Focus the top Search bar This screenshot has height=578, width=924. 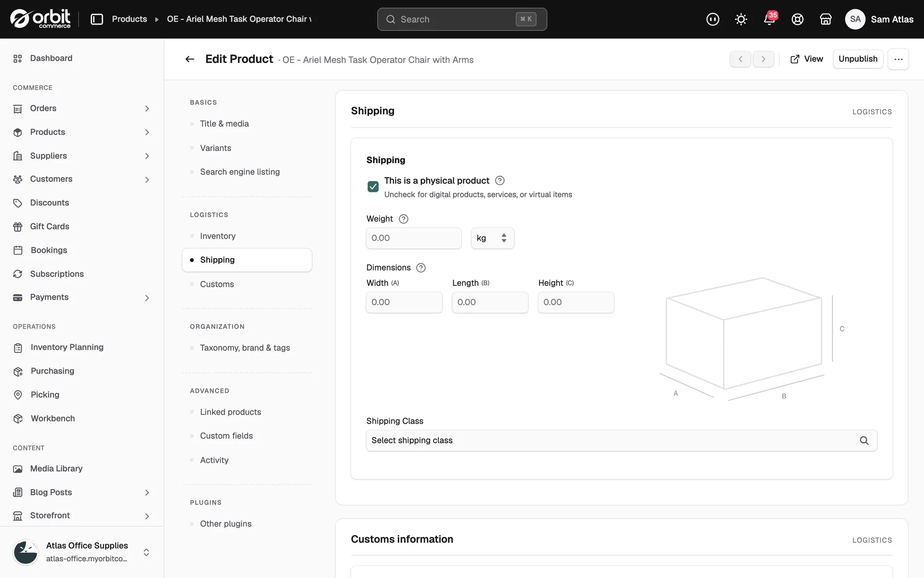pos(462,19)
